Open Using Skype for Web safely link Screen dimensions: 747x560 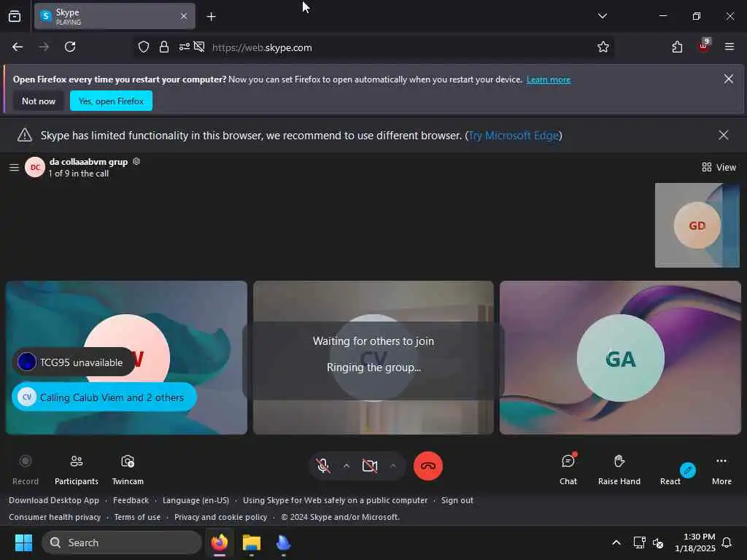335,500
